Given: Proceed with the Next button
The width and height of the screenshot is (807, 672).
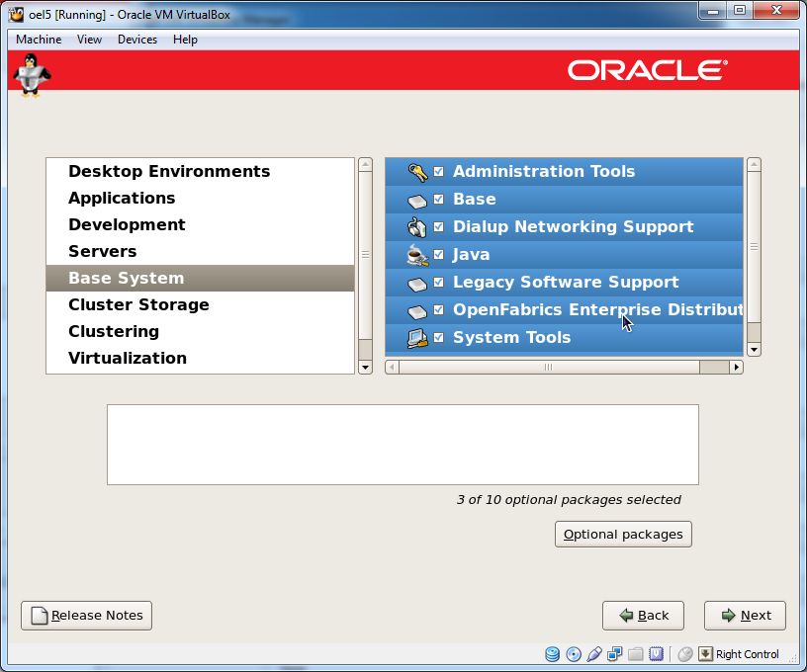Looking at the screenshot, I should (745, 616).
